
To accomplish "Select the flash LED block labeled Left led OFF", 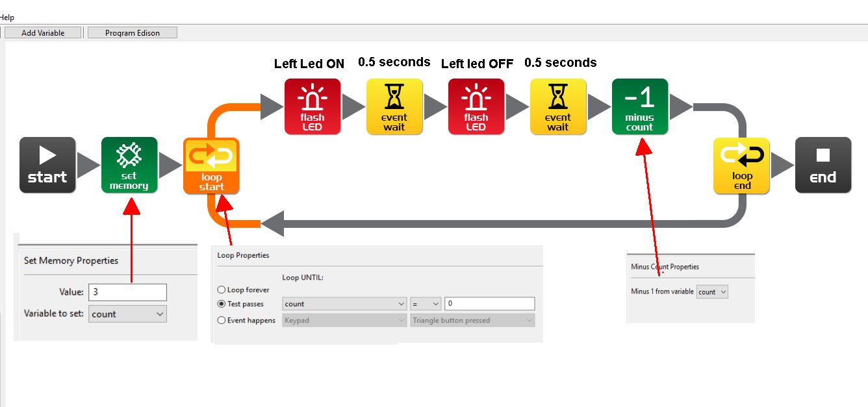I will 476,106.
